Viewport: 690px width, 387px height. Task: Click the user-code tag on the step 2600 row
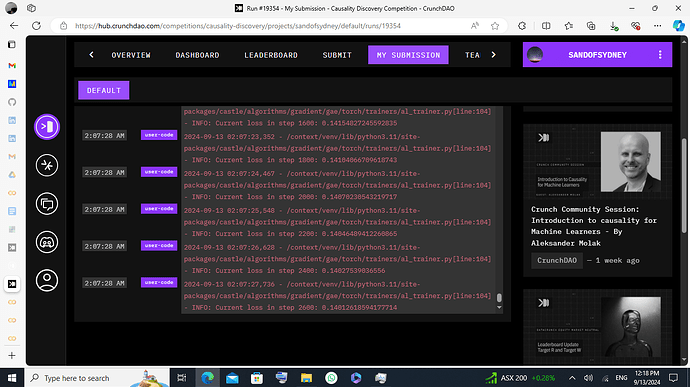tap(159, 282)
